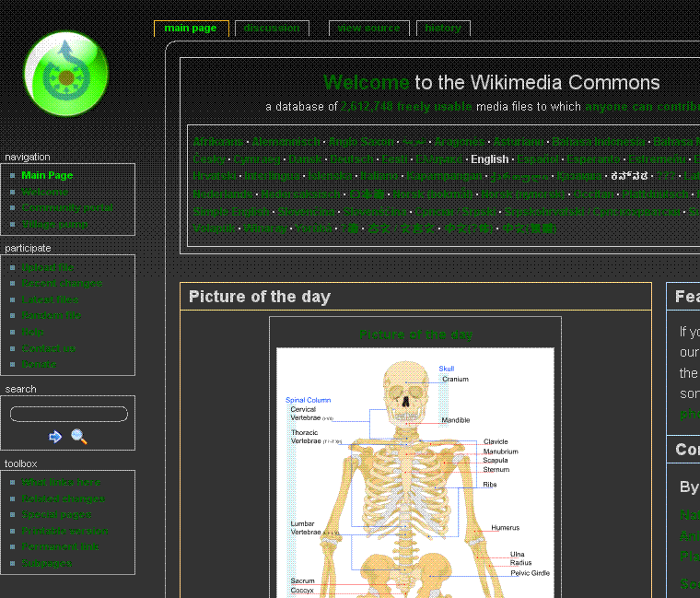Select the Dansk language link
This screenshot has width=700, height=598.
305,159
